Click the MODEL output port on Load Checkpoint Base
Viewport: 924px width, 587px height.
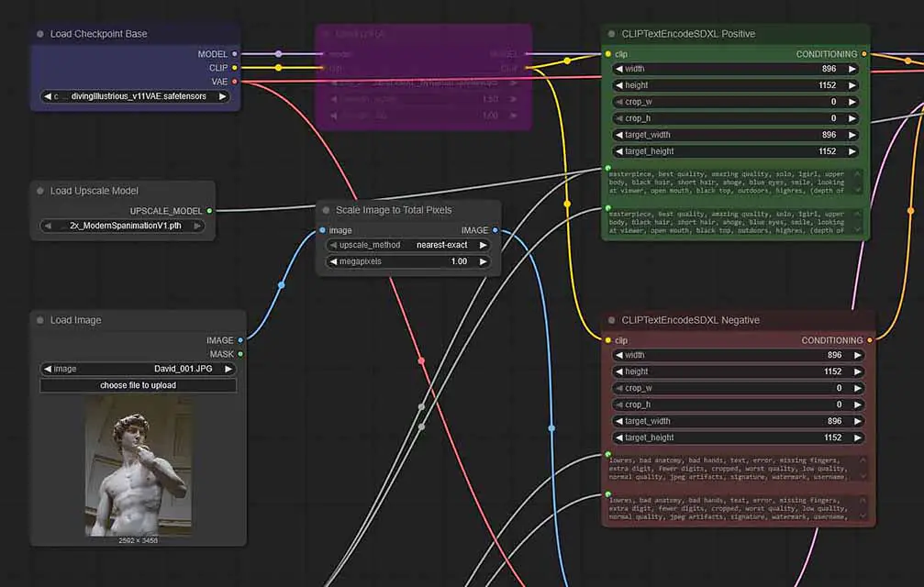[x=235, y=54]
